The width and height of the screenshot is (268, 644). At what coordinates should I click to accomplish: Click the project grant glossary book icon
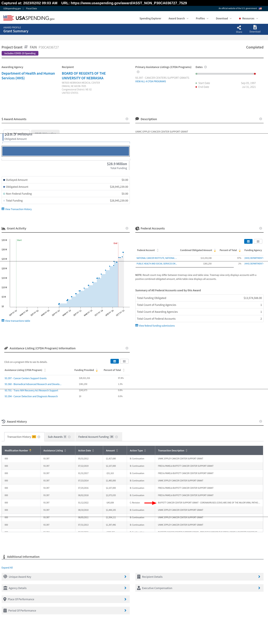26,47
